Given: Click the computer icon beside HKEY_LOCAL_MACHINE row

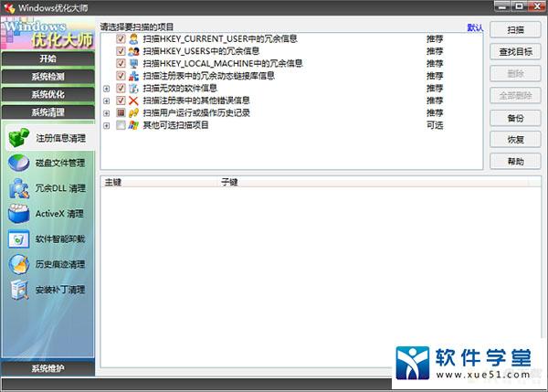Looking at the screenshot, I should (133, 64).
